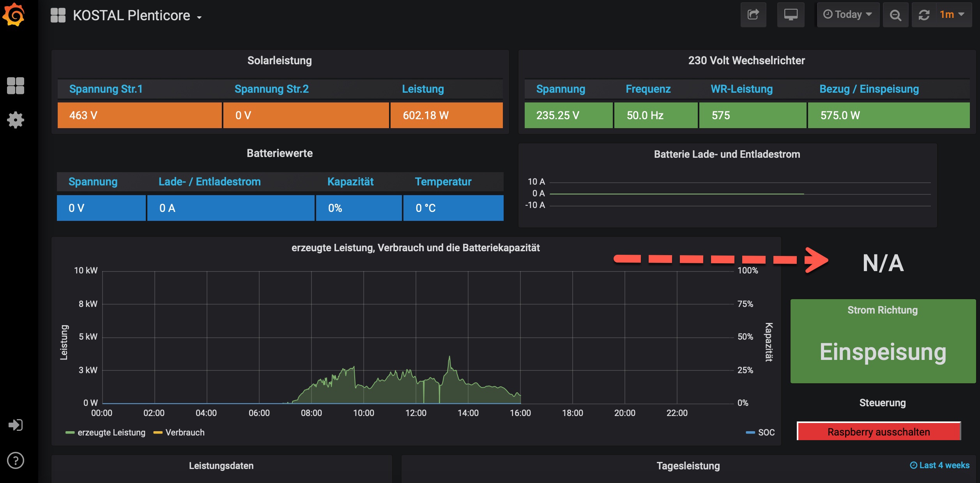This screenshot has width=980, height=483.
Task: Toggle SOC legend series
Action: coord(766,432)
